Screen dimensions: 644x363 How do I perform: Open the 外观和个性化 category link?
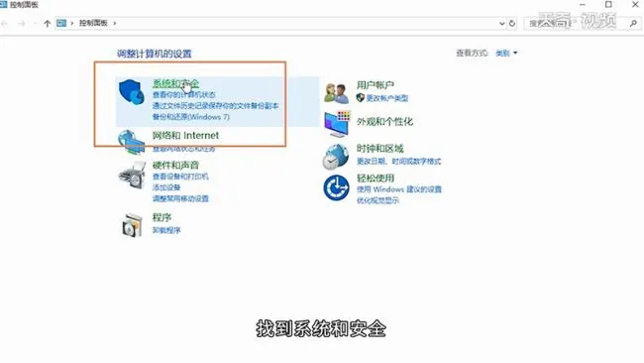click(384, 122)
